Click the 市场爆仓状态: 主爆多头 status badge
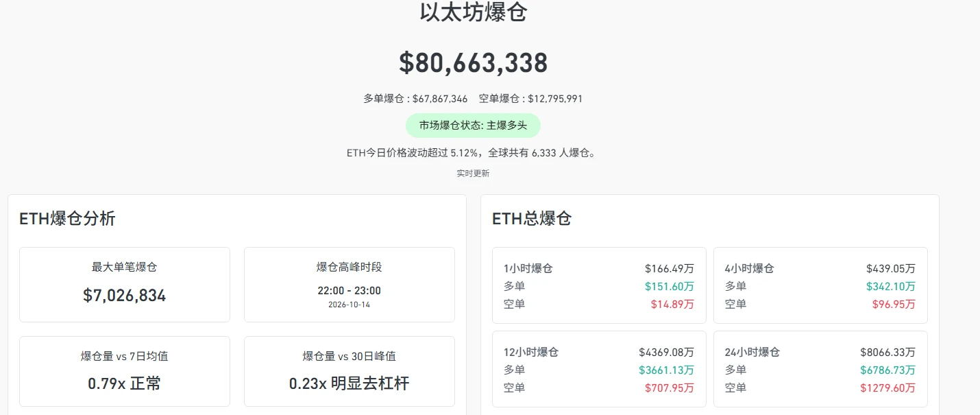 (x=473, y=126)
